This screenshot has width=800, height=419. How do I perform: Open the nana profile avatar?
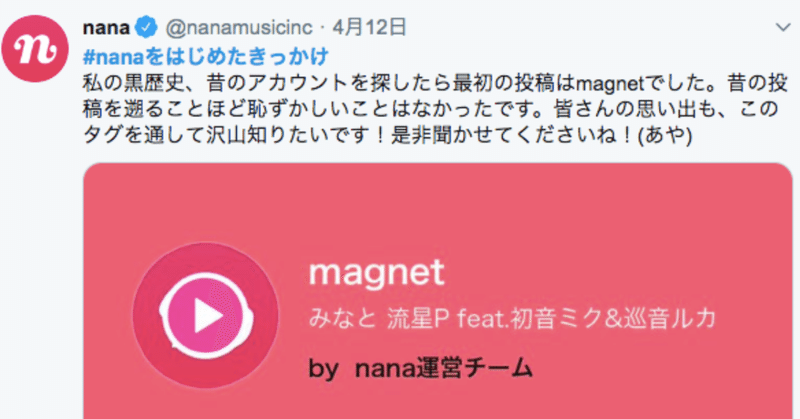tap(35, 48)
